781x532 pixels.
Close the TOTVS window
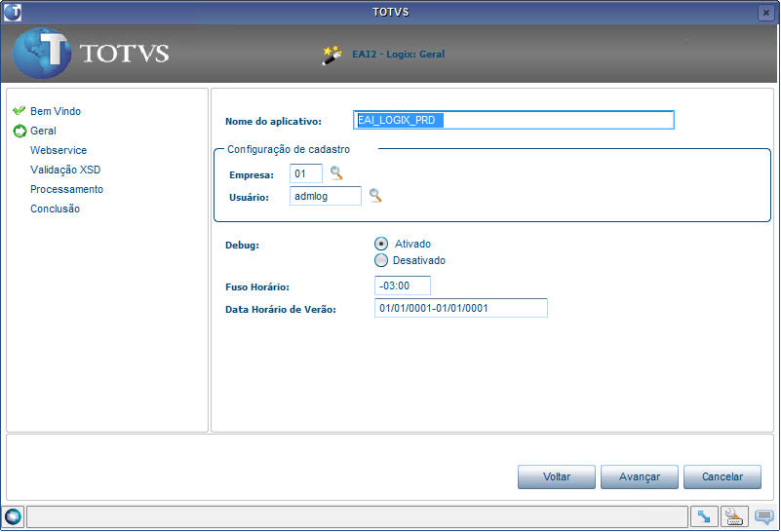click(x=766, y=13)
